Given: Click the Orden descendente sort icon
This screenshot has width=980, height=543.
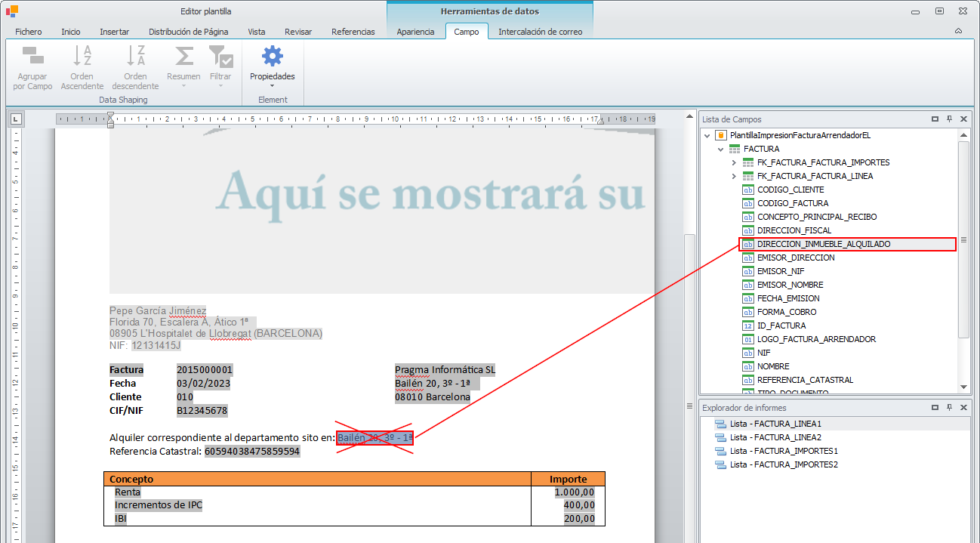Looking at the screenshot, I should coord(135,56).
